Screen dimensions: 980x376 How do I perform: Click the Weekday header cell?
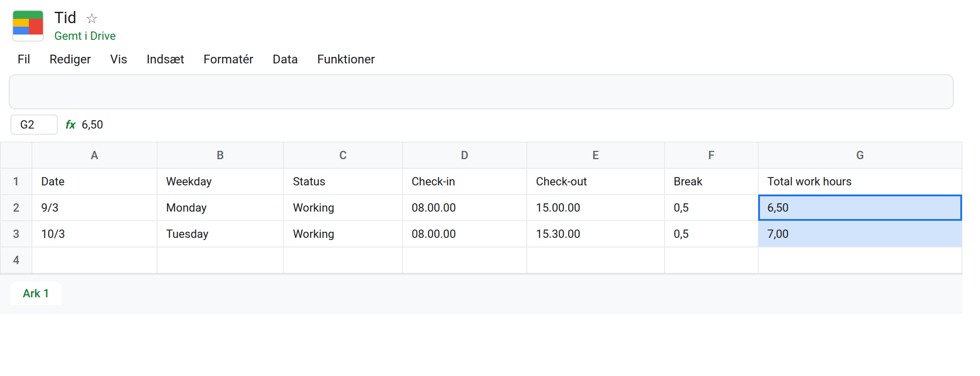[220, 181]
